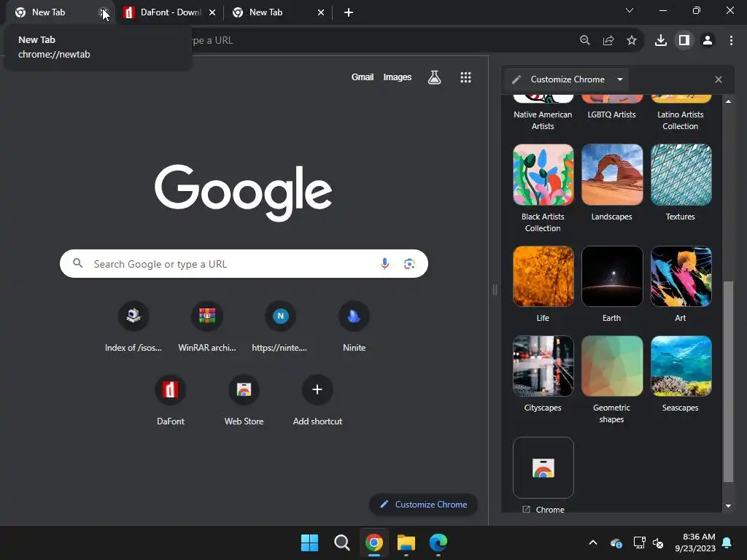Image resolution: width=747 pixels, height=560 pixels.
Task: Click the side panel scrollbar up arrow
Action: (x=728, y=101)
